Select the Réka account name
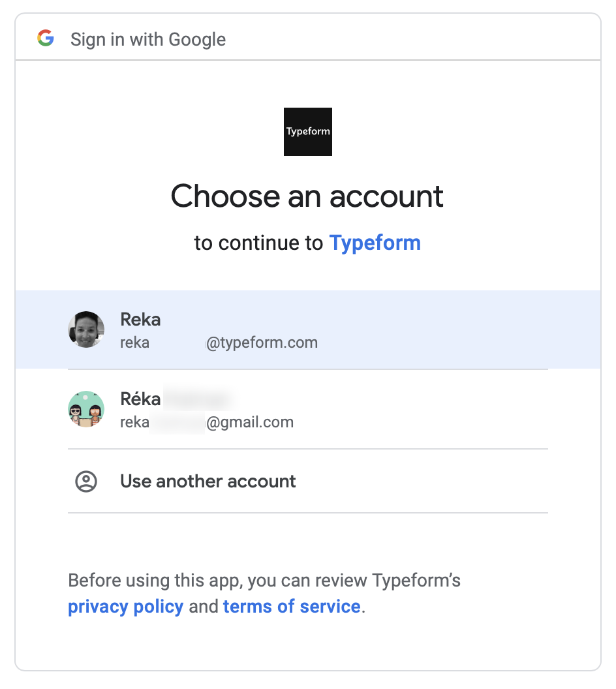Viewport: 616px width, 689px height. click(x=141, y=399)
